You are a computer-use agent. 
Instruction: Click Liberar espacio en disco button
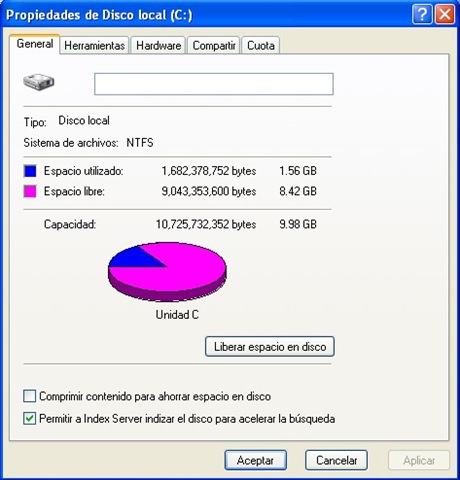click(x=270, y=347)
